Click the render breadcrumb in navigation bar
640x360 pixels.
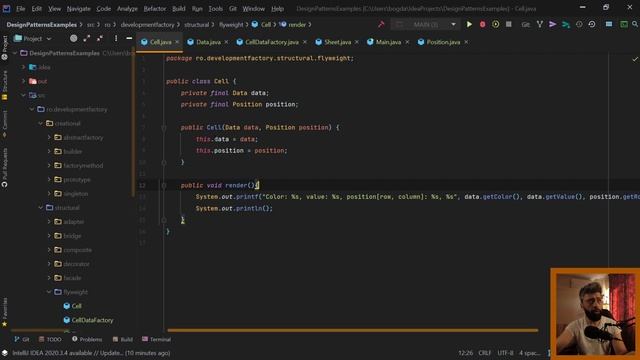coord(297,24)
